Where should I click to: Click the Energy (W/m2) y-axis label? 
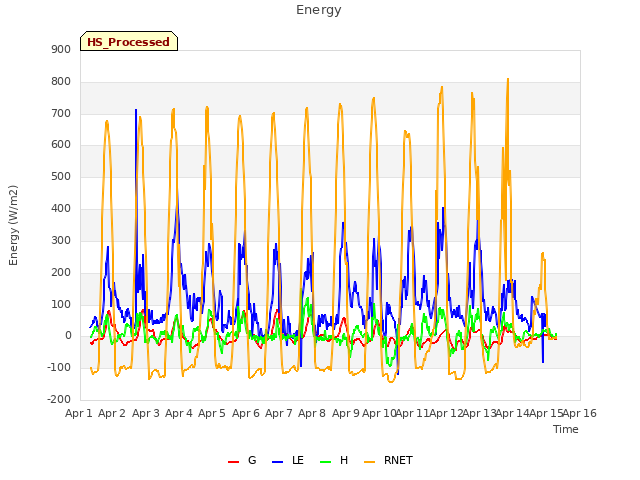coord(13,225)
